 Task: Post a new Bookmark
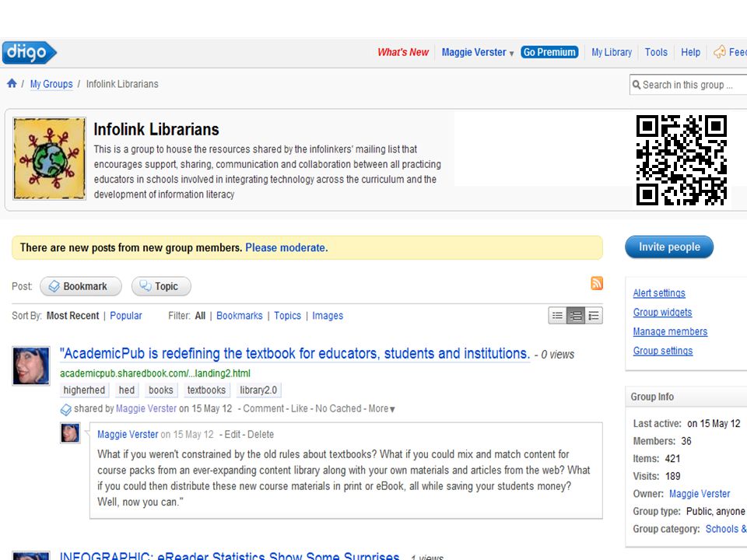tap(80, 286)
